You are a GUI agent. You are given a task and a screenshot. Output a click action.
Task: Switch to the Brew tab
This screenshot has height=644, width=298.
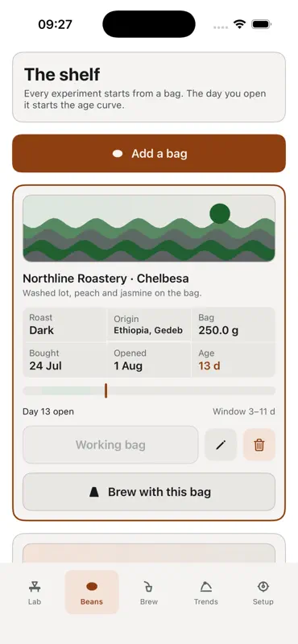149,592
